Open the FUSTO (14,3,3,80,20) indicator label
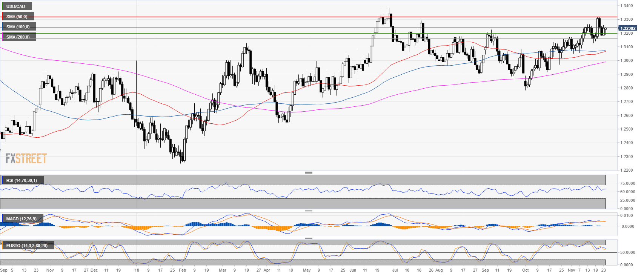Screen dimensions: 644x275 coord(27,246)
